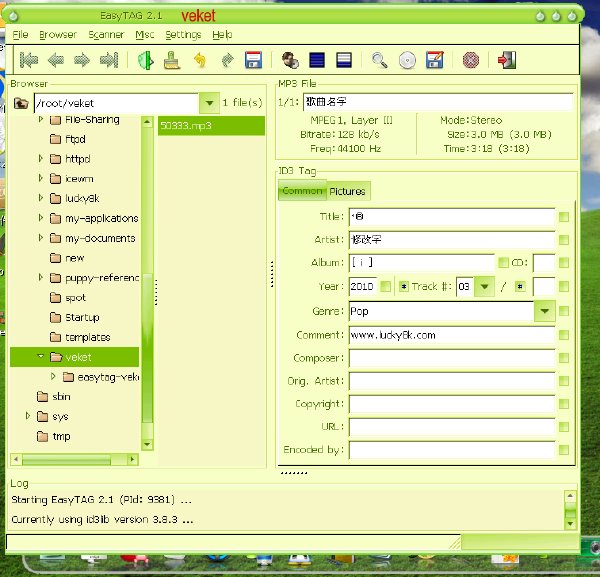
Task: Collapse the veket folder
Action: point(41,356)
